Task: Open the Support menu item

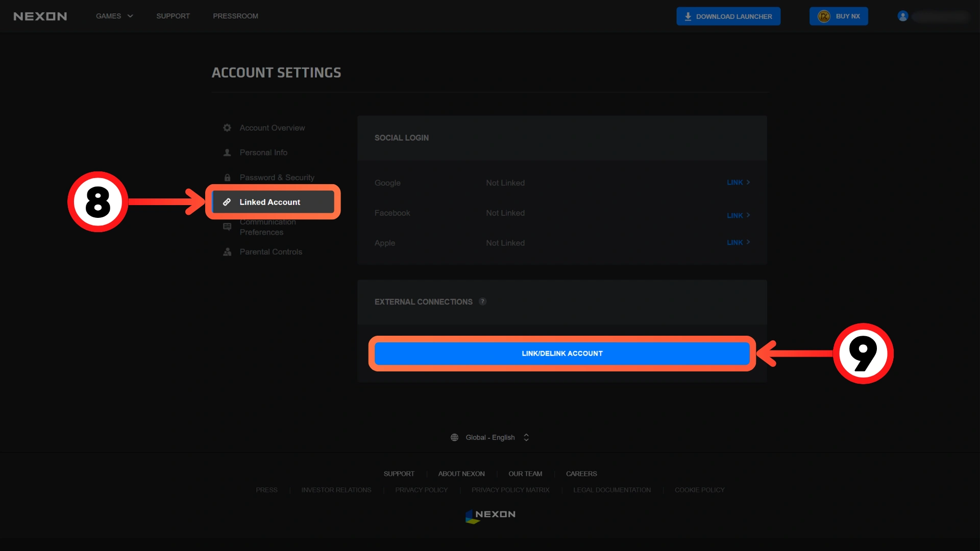Action: 173,16
